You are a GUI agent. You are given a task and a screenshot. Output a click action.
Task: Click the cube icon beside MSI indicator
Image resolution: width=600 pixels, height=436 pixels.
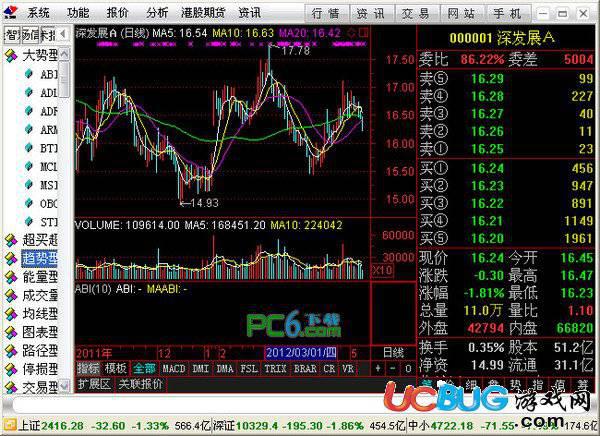(x=29, y=185)
